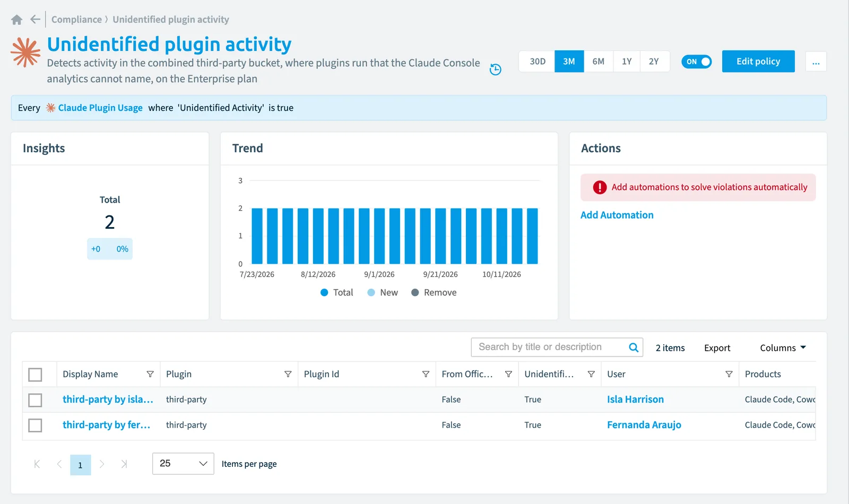Open the Columns dropdown
The width and height of the screenshot is (849, 504).
[783, 348]
